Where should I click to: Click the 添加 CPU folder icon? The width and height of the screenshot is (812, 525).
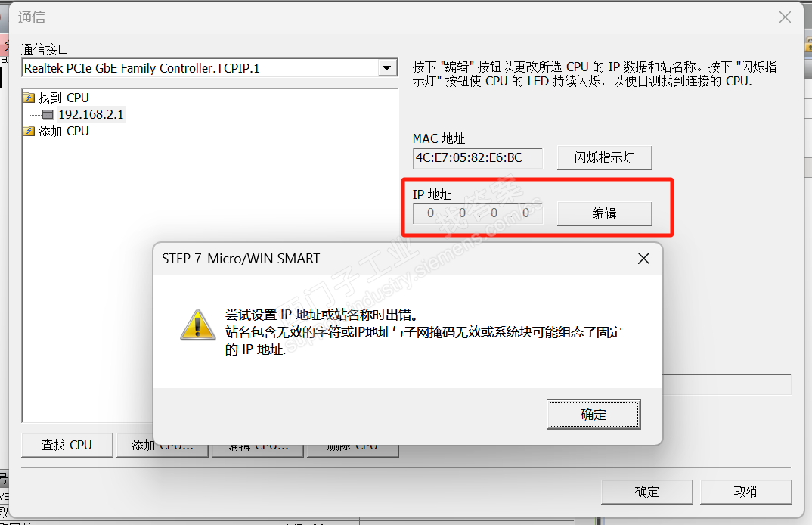[29, 131]
